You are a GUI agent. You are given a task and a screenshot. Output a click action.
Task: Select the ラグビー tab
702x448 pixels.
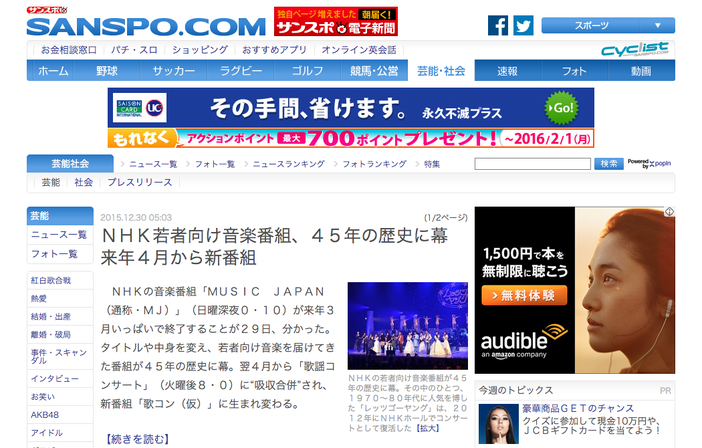tap(240, 71)
